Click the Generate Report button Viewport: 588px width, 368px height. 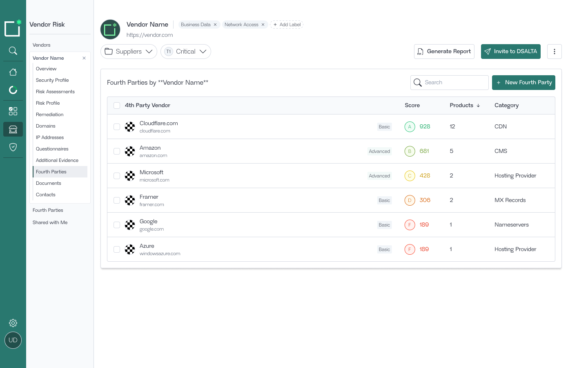tap(444, 52)
